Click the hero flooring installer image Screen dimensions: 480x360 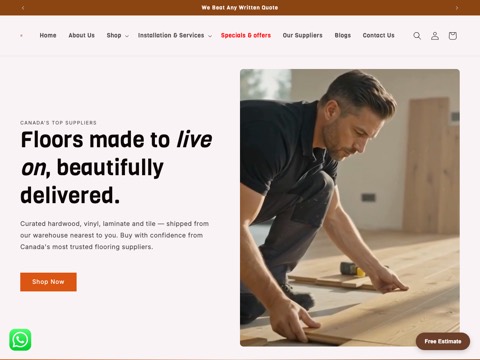click(x=350, y=208)
